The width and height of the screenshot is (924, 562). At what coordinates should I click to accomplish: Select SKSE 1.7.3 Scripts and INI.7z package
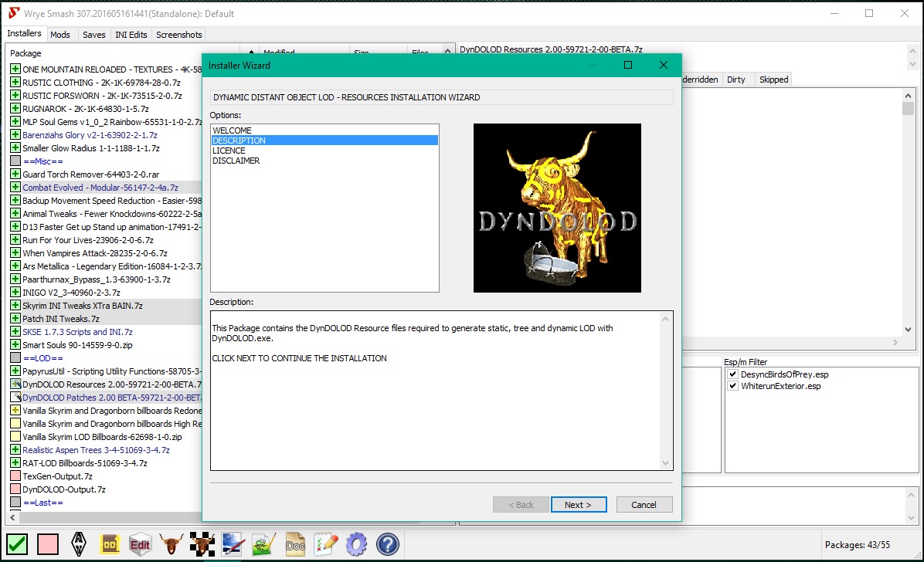pyautogui.click(x=106, y=332)
